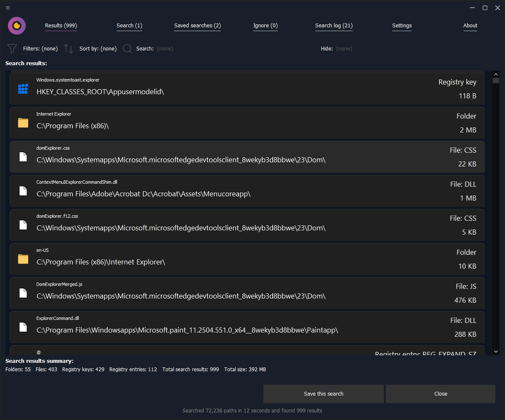Screen dimensions: 505x420
Task: Click the Windows.systemtoast.explorer registry icon
Action: tap(23, 89)
